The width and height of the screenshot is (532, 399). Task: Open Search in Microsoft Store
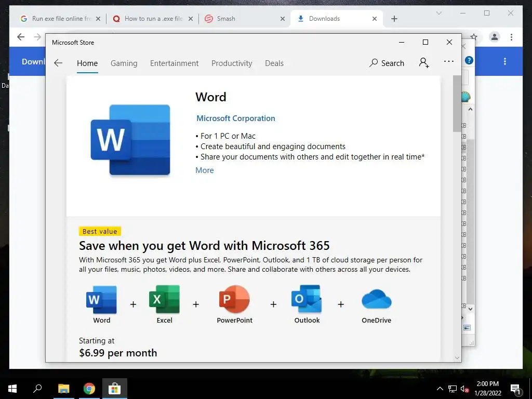point(387,63)
